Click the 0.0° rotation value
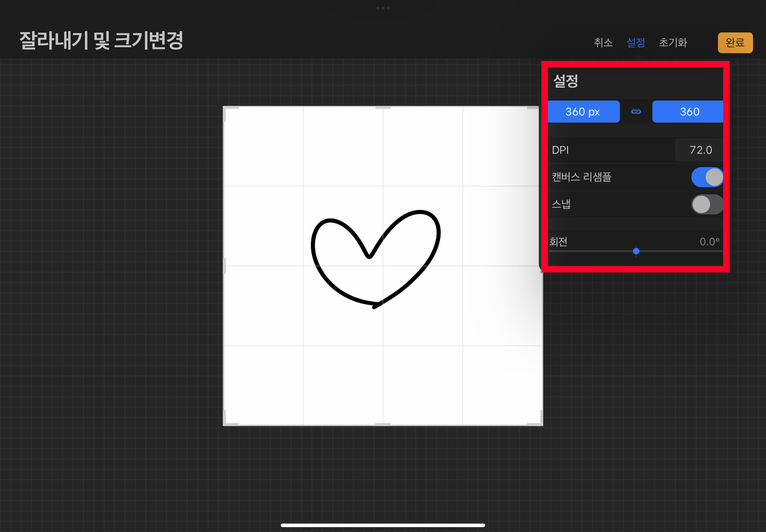This screenshot has height=532, width=766. pos(709,242)
